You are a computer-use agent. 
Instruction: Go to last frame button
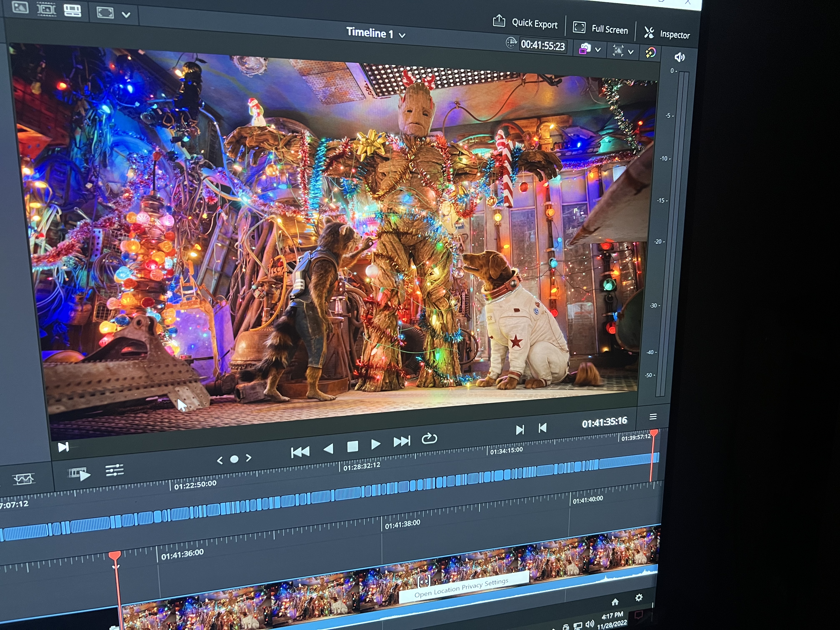click(402, 441)
